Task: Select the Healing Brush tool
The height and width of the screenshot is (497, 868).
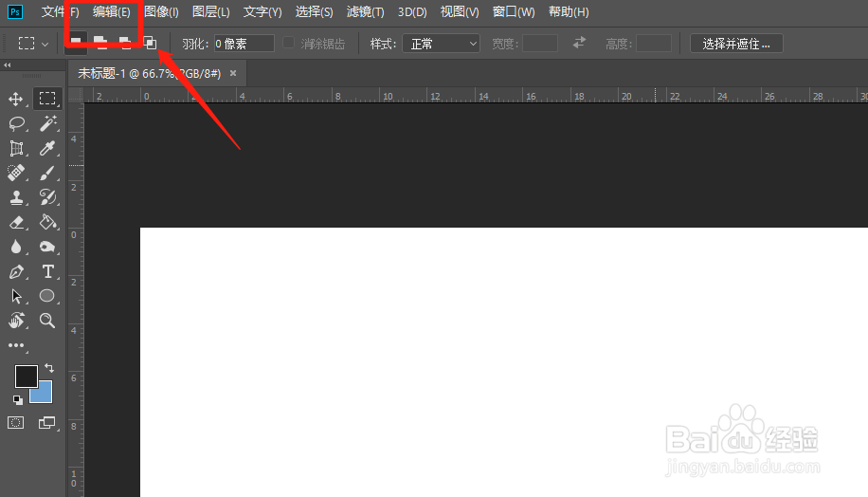Action: point(17,173)
